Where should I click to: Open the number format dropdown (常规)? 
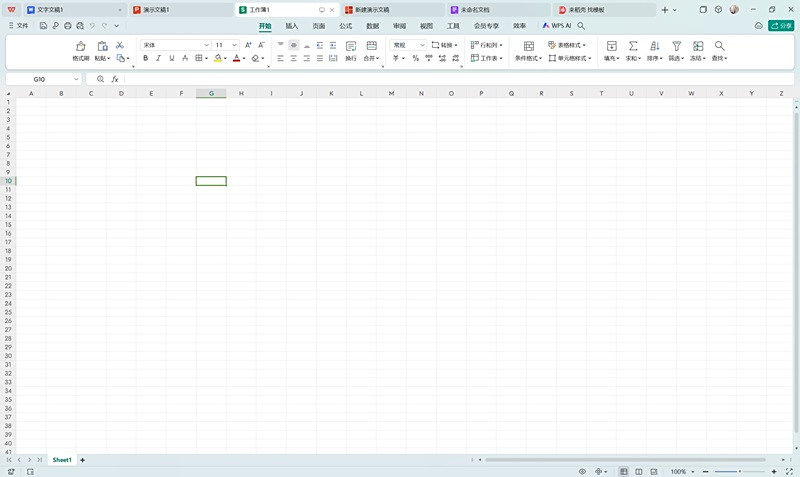[x=422, y=45]
